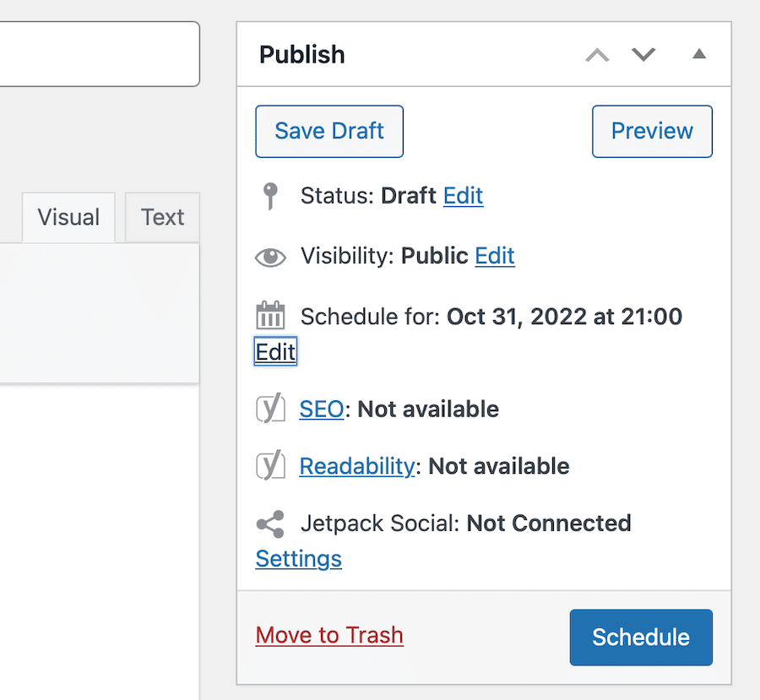Click the eye icon beside Visibility

point(270,257)
